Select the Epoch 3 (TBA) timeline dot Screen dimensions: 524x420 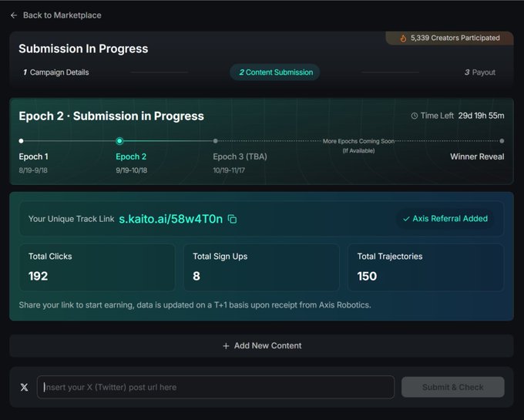[216, 141]
